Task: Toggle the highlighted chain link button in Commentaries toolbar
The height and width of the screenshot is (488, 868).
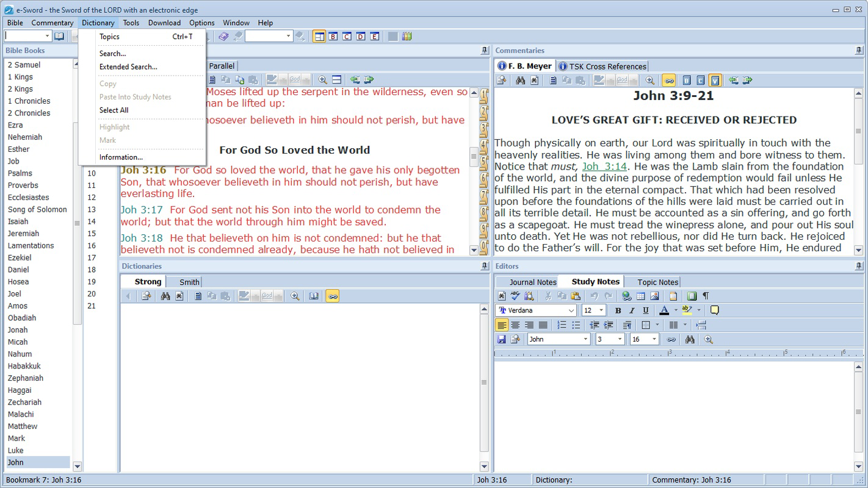Action: pyautogui.click(x=669, y=80)
